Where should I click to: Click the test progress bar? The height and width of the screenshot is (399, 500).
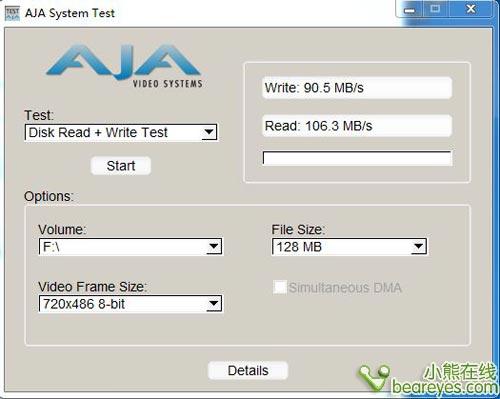tap(357, 158)
